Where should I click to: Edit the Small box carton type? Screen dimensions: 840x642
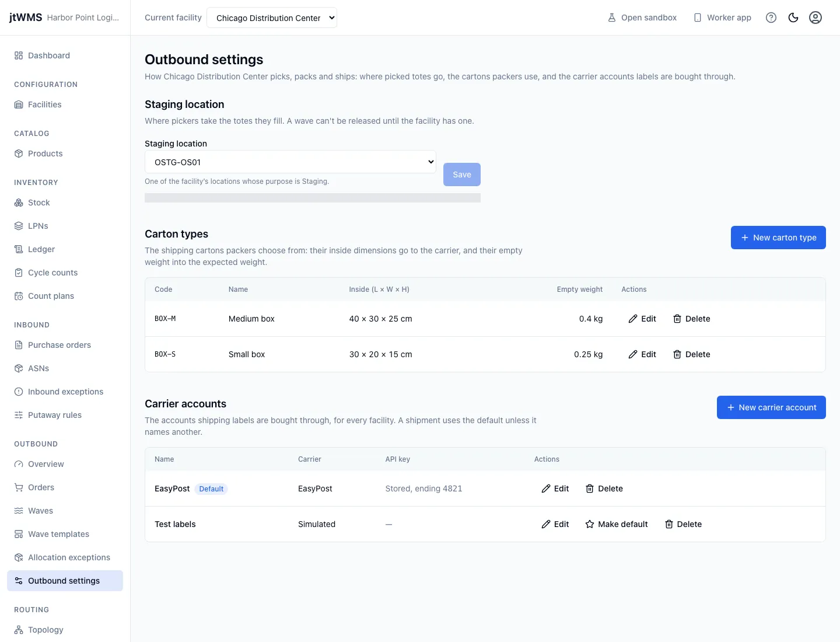(x=642, y=354)
